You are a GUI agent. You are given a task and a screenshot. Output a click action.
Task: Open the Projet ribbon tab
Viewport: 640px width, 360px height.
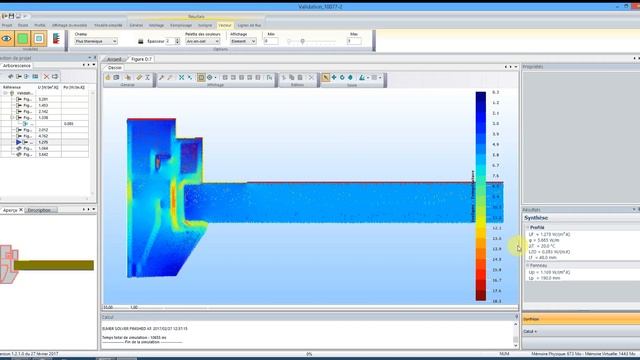[7, 25]
